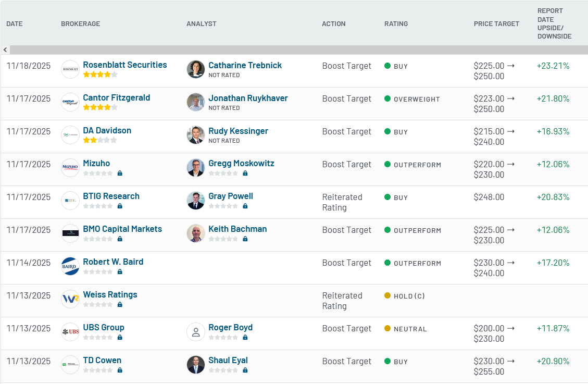Image resolution: width=588 pixels, height=384 pixels.
Task: Open analyst Shaul Eyal's profile link
Action: coord(228,361)
